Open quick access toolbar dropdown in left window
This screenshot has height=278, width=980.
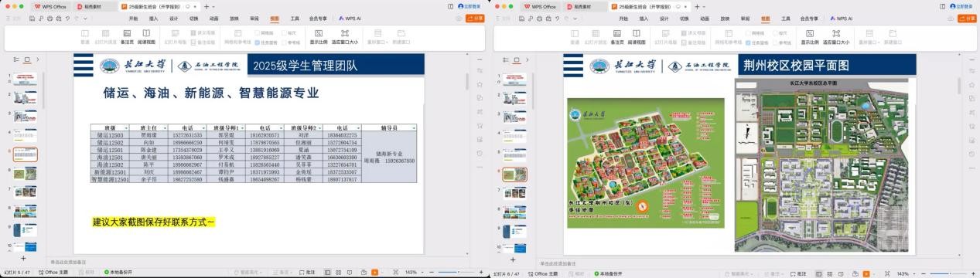pyautogui.click(x=84, y=18)
